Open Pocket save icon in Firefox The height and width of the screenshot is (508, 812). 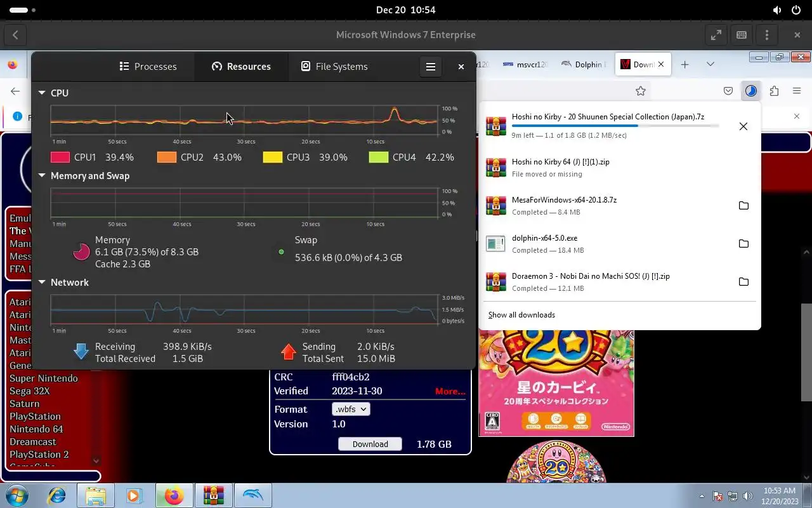(x=728, y=91)
